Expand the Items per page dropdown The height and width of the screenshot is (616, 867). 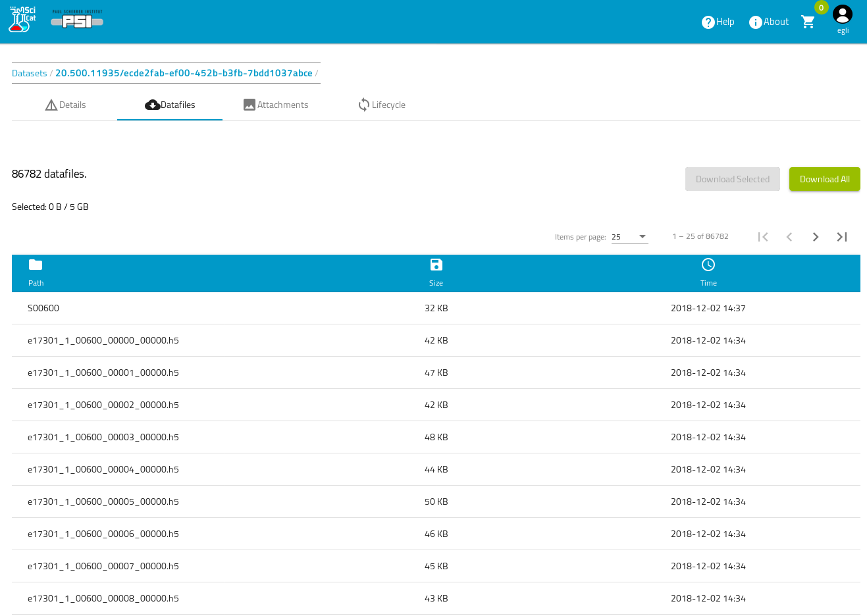point(629,237)
